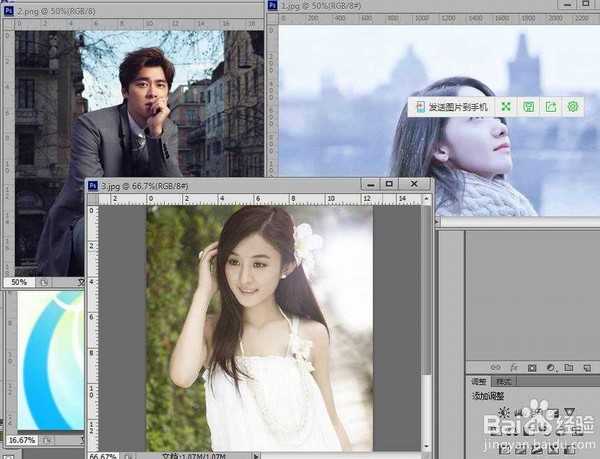
Task: Click the share icon in the floating image toolbar
Action: (x=550, y=106)
